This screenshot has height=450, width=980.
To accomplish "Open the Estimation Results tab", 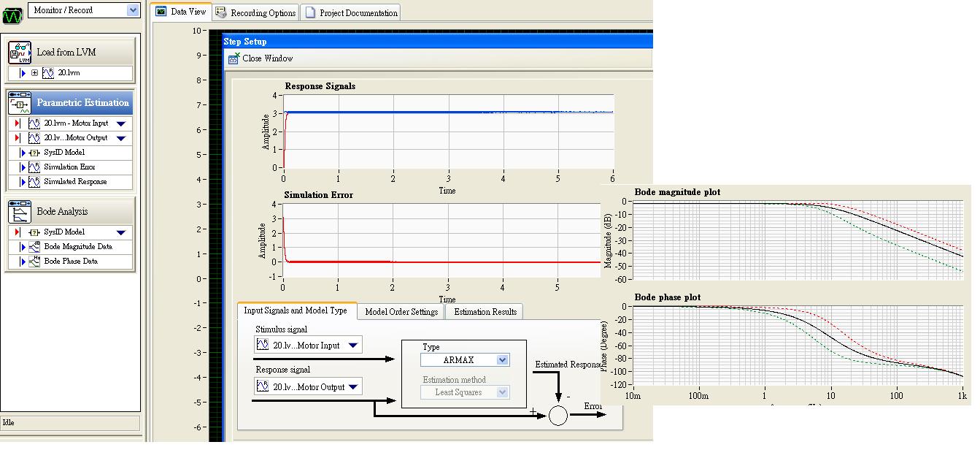I will coord(485,312).
